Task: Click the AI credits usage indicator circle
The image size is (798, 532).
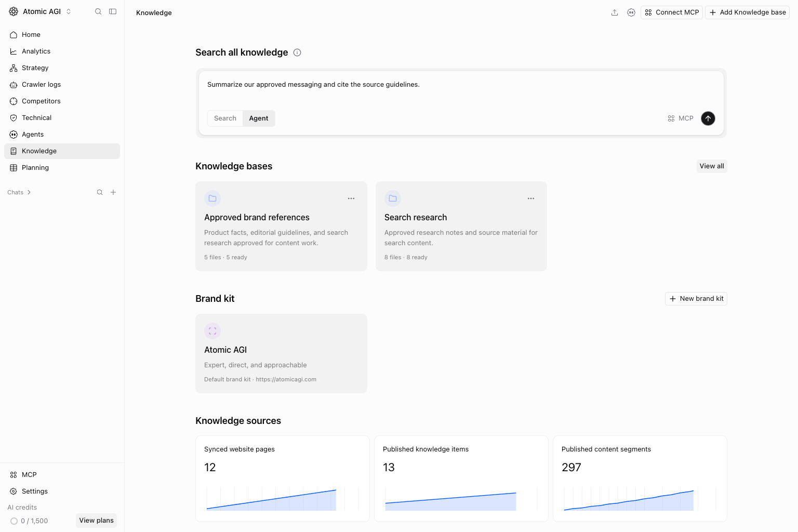Action: (x=14, y=521)
